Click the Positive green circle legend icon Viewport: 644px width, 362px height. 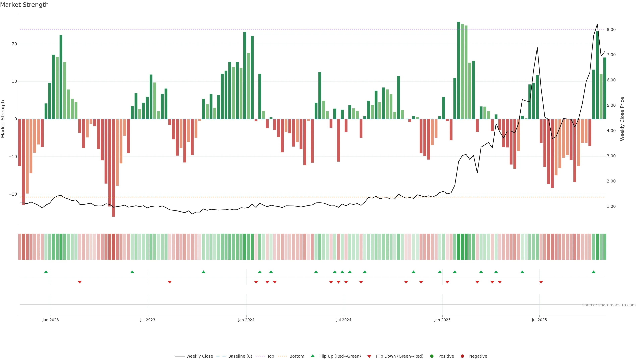(x=432, y=356)
